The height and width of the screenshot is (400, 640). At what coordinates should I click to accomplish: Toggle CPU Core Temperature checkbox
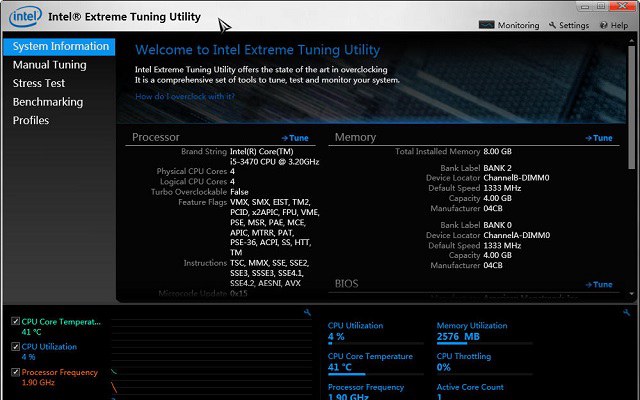16,321
